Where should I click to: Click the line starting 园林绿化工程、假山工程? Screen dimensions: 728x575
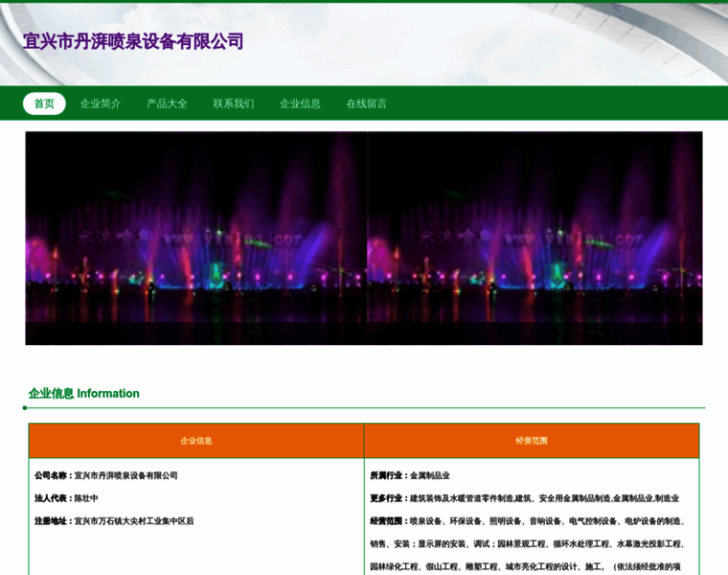pos(525,566)
